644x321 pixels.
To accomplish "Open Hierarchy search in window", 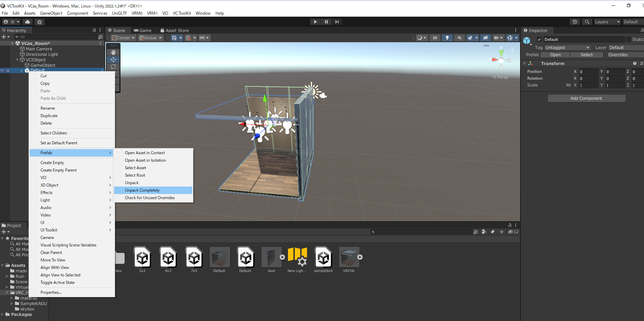I will pyautogui.click(x=100, y=37).
